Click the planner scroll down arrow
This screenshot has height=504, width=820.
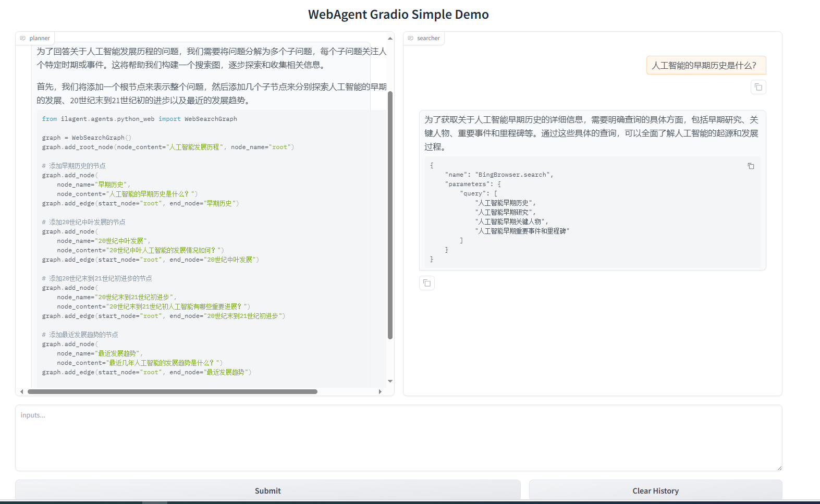coord(390,382)
